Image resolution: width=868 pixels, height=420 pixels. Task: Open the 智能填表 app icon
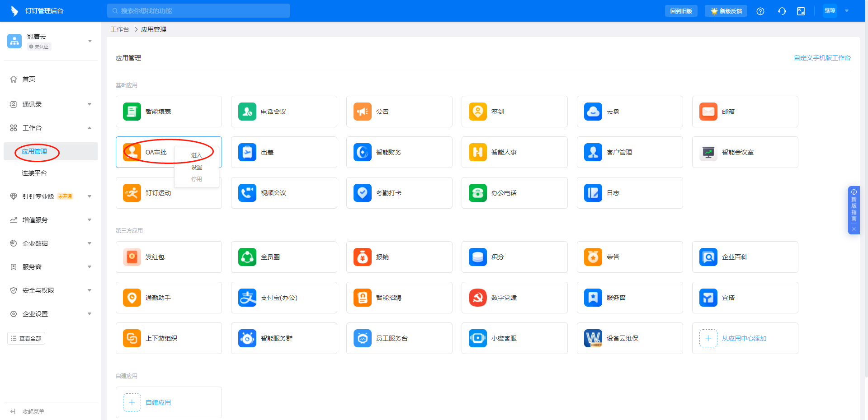(132, 112)
